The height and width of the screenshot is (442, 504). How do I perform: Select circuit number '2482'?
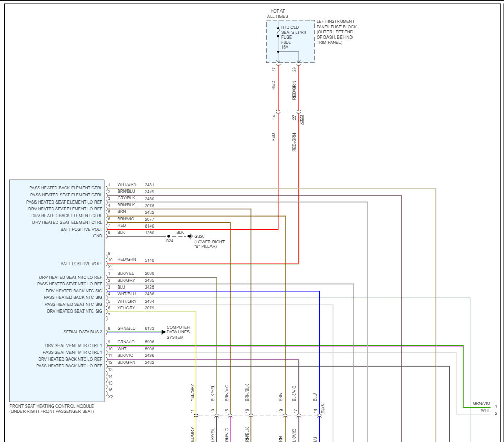[149, 362]
